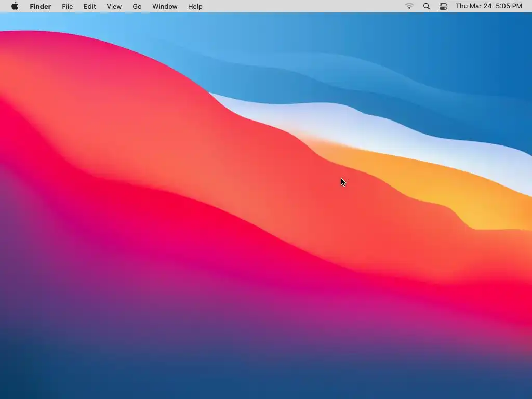532x399 pixels.
Task: Open the Go menu
Action: coord(137,6)
